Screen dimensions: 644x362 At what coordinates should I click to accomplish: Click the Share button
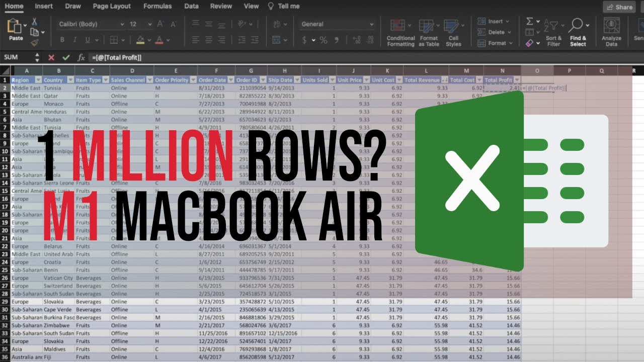point(619,7)
